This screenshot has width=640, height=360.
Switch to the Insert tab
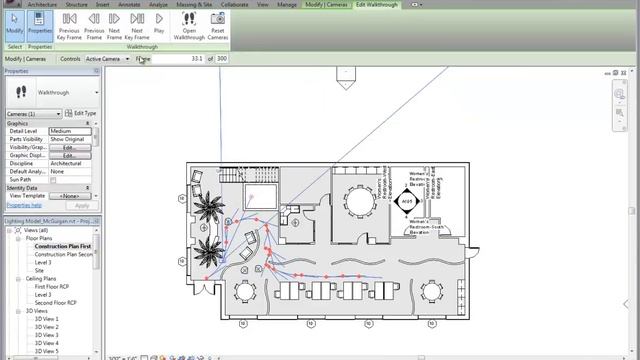click(x=102, y=4)
